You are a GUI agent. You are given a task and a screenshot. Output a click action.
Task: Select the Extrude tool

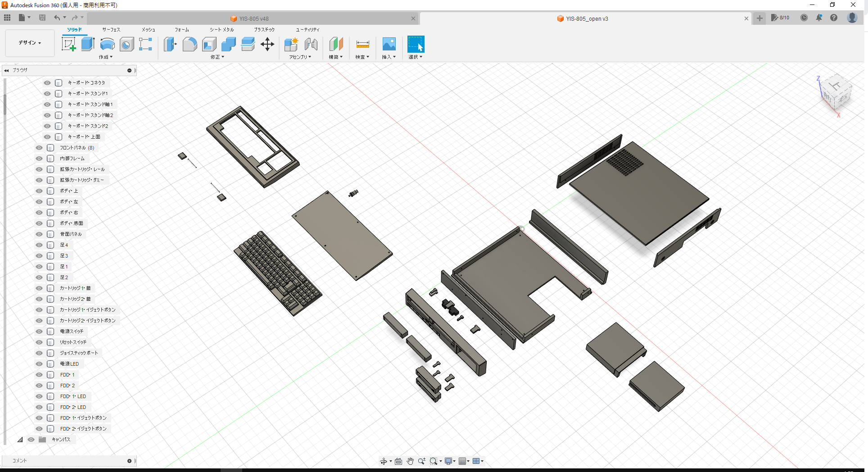(x=87, y=44)
